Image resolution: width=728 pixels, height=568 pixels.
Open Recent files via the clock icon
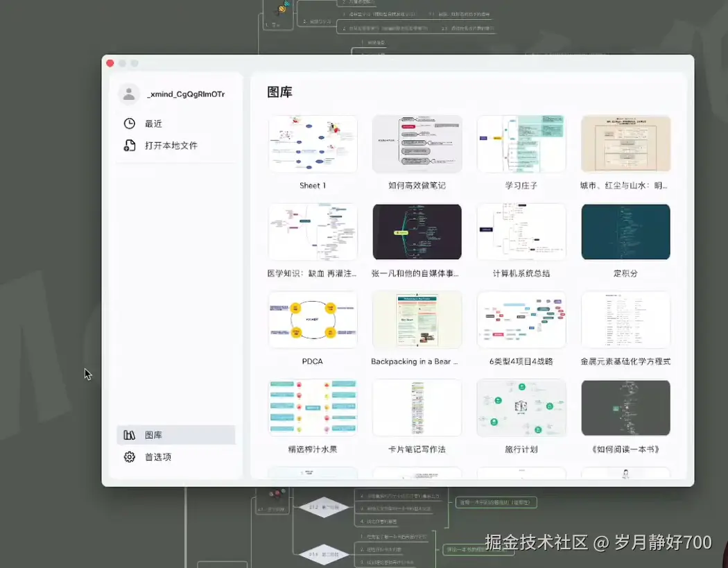(x=128, y=123)
